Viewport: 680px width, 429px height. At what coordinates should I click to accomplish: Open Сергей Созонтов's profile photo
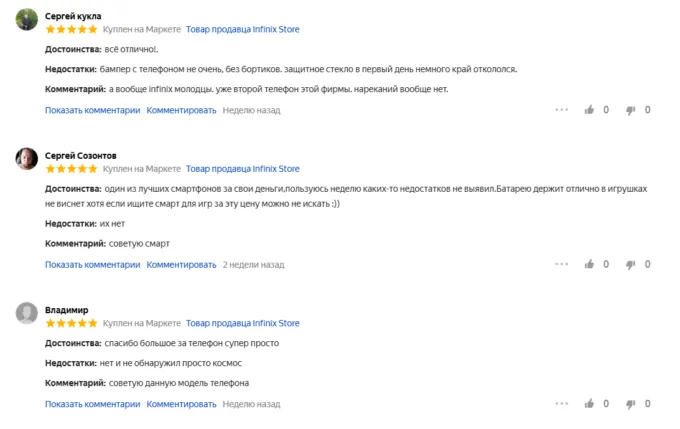point(28,159)
